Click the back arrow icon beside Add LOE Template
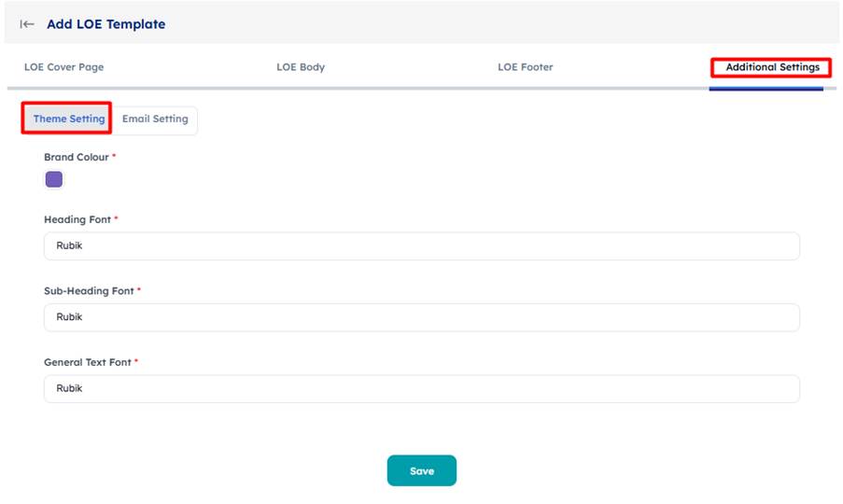This screenshot has width=843, height=504. pyautogui.click(x=27, y=24)
